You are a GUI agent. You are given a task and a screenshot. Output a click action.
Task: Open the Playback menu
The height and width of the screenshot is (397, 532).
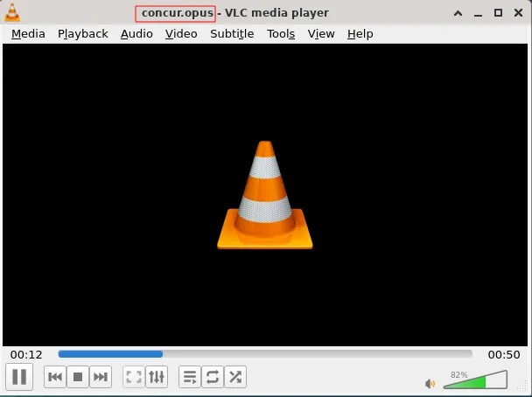pyautogui.click(x=83, y=34)
